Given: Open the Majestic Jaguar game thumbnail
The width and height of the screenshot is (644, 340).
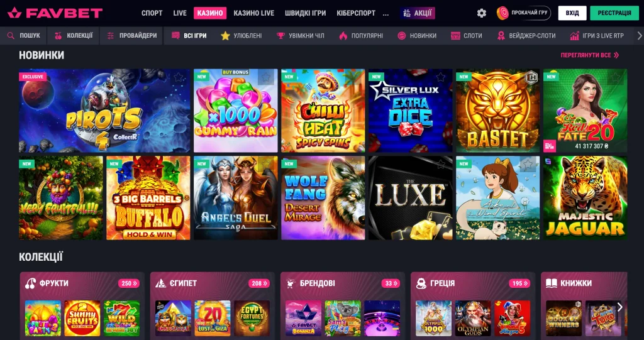Looking at the screenshot, I should coord(586,198).
